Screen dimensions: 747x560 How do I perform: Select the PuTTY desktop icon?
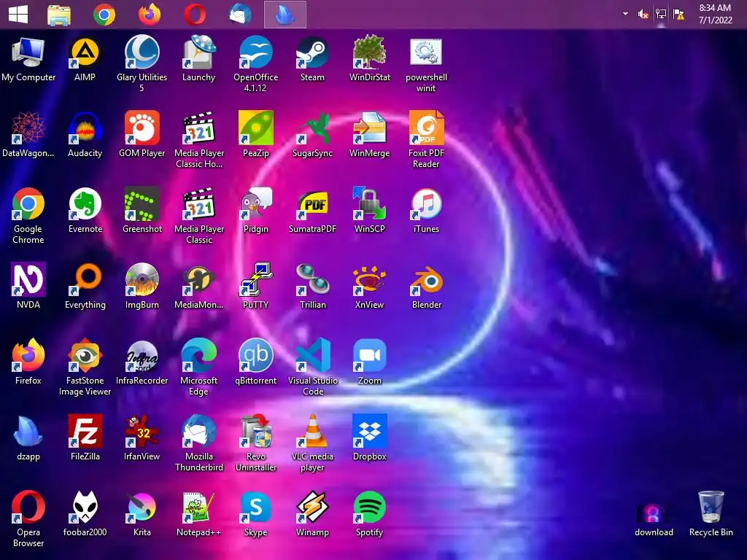256,280
